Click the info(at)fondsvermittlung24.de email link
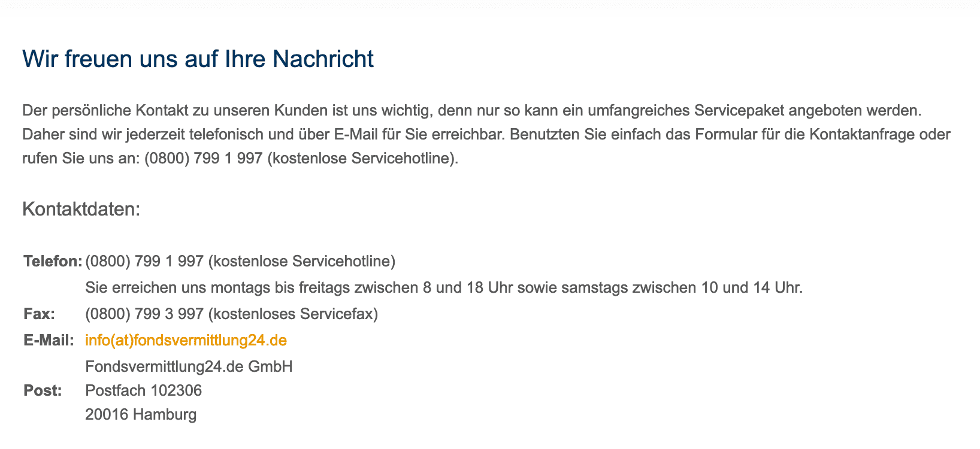980x449 pixels. click(186, 341)
